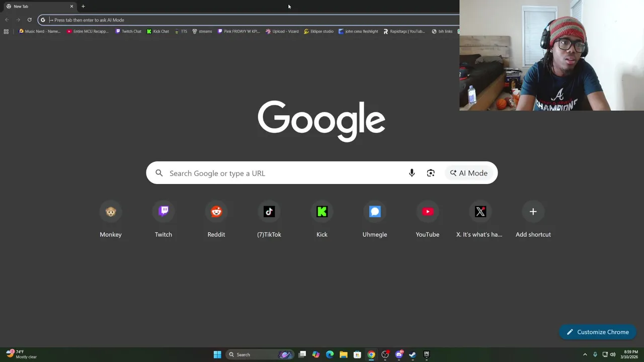The height and width of the screenshot is (362, 644).
Task: Open the weather widget 74°F
Action: tap(21, 354)
